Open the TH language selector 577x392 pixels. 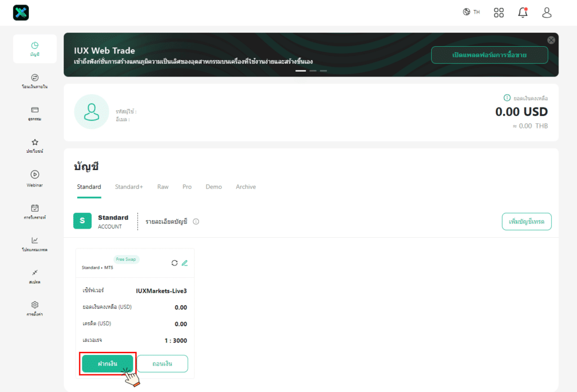click(472, 12)
